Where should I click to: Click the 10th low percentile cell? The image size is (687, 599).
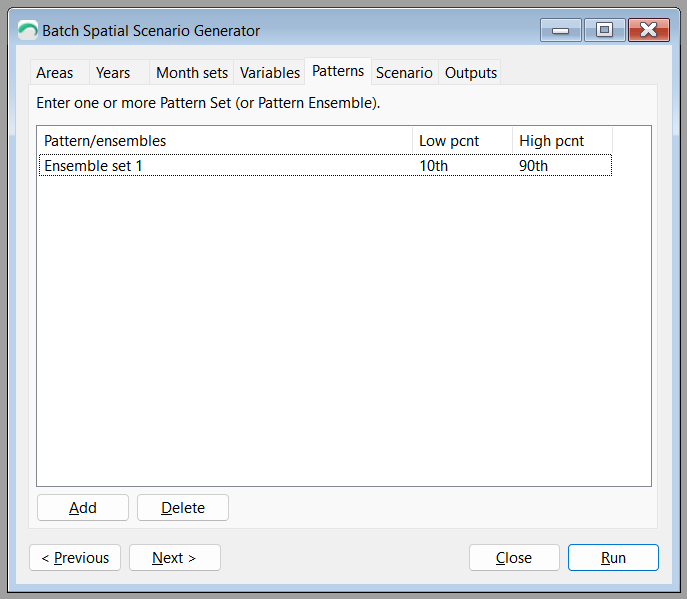(434, 166)
